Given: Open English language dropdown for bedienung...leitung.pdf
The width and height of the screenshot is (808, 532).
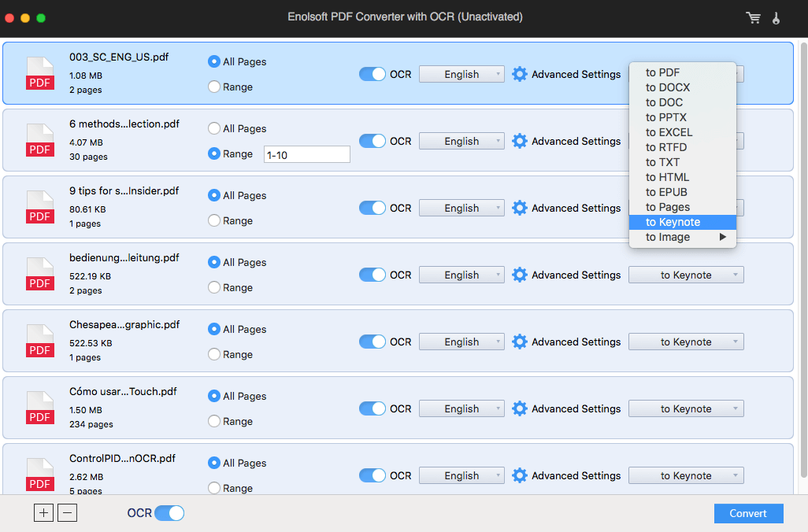Looking at the screenshot, I should 461,275.
